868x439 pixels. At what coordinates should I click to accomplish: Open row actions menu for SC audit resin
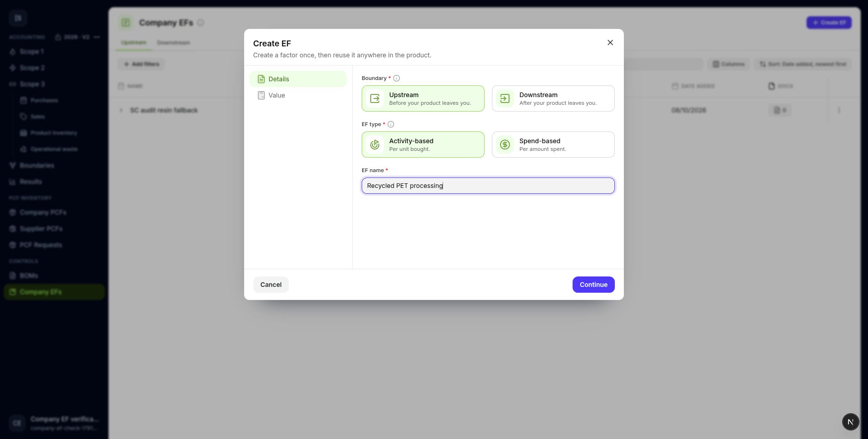pos(839,110)
